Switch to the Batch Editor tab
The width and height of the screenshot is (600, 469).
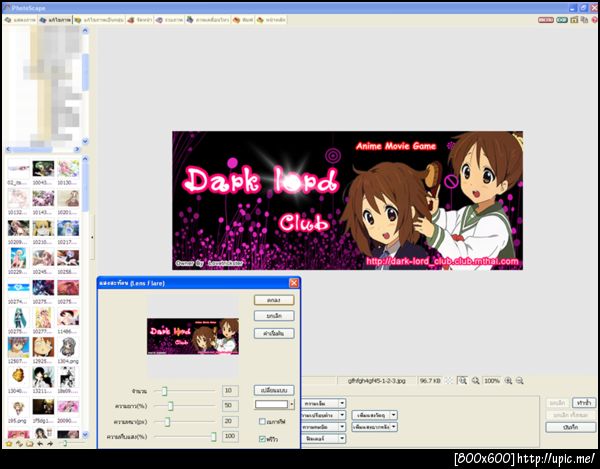99,20
